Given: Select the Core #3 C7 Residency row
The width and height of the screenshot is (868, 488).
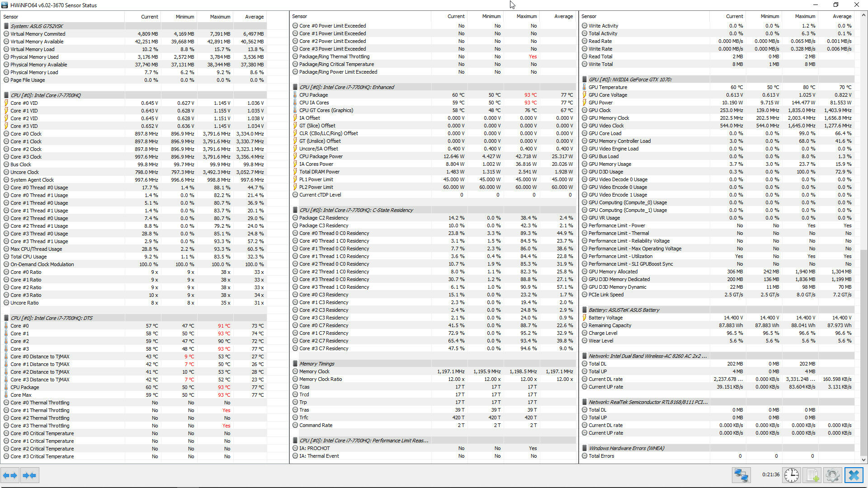Looking at the screenshot, I should pyautogui.click(x=434, y=348).
